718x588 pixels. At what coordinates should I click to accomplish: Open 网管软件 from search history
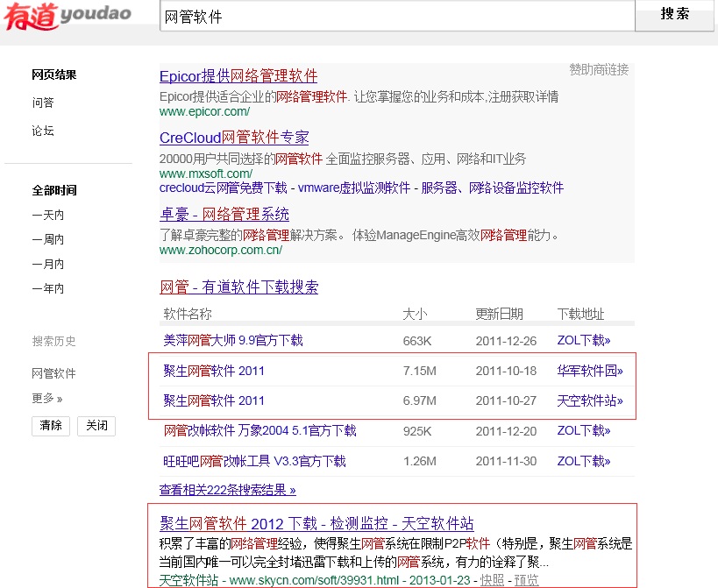[x=54, y=373]
